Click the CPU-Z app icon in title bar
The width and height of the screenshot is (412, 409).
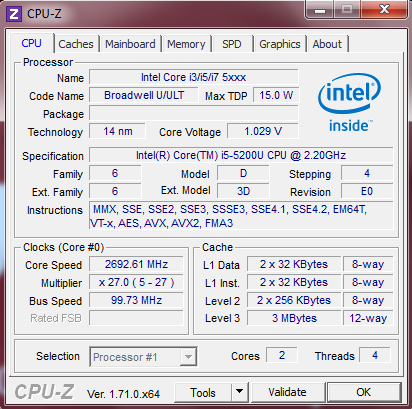(14, 14)
